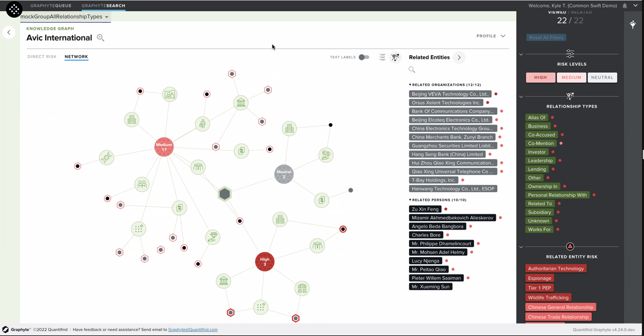Select the Medium 17 cluster node
This screenshot has height=336, width=644.
tap(164, 147)
